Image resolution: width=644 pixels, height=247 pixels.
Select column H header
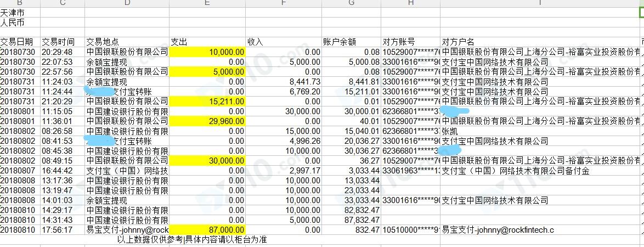tap(411, 3)
